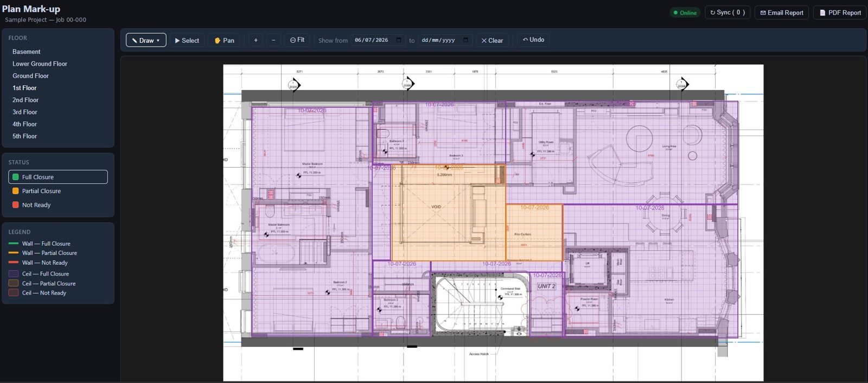Click red Not Ready swatch

point(16,205)
